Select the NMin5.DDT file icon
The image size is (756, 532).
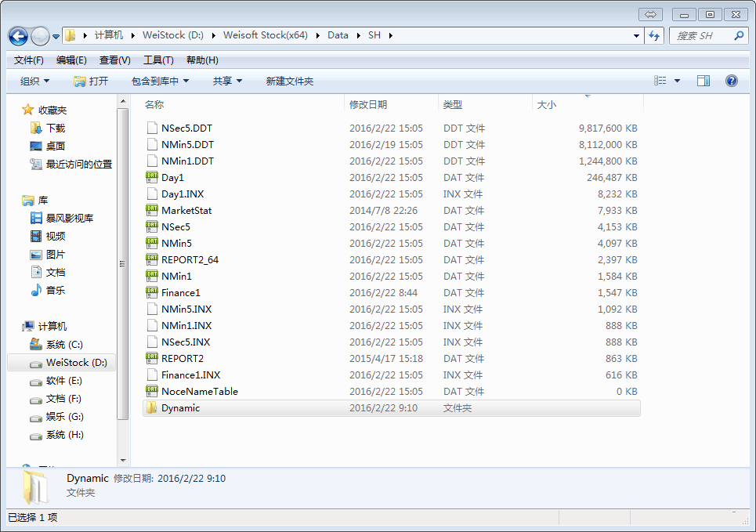152,144
